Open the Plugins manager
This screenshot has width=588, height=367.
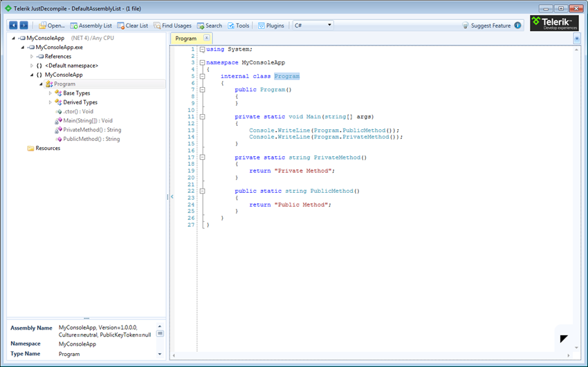click(x=271, y=26)
